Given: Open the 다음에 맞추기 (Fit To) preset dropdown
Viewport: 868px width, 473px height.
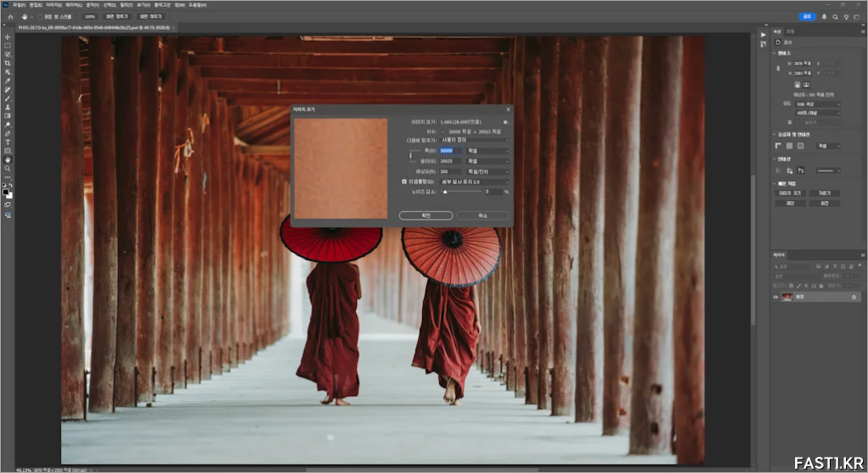Looking at the screenshot, I should click(474, 140).
